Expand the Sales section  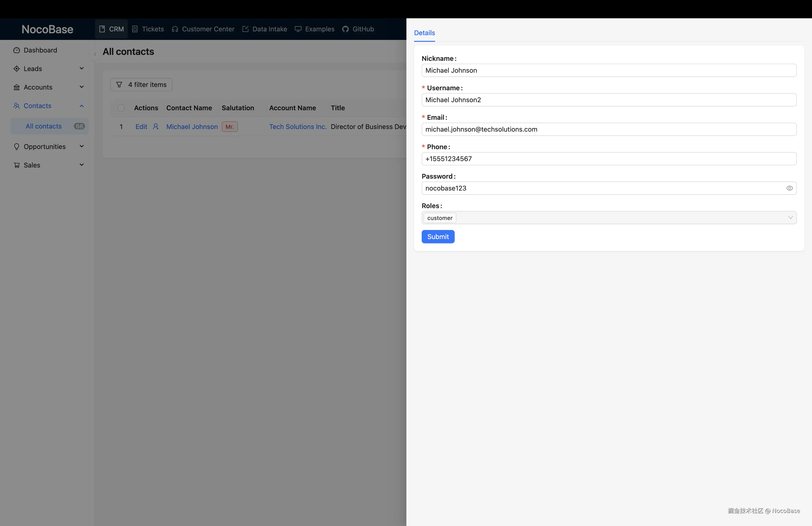(81, 165)
